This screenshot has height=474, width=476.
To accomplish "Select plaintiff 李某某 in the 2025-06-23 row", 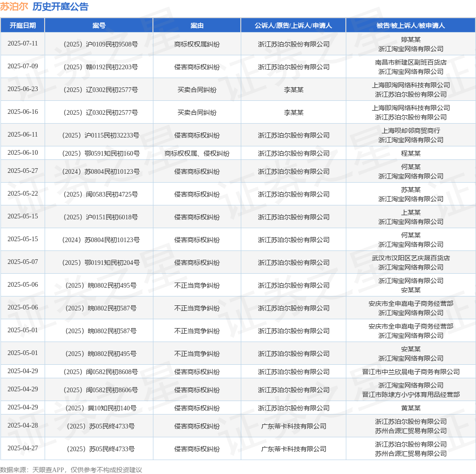I will pyautogui.click(x=294, y=90).
